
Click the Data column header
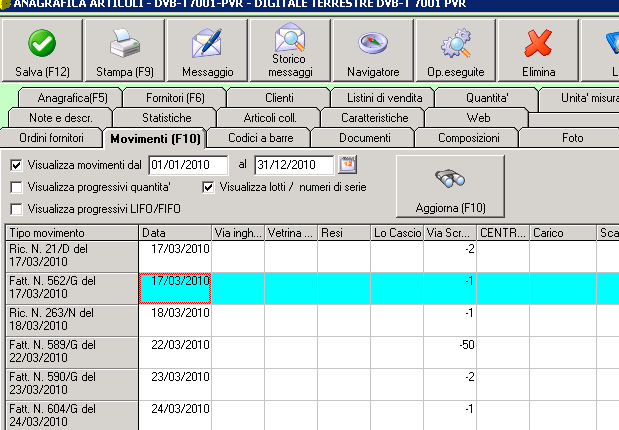[x=175, y=233]
